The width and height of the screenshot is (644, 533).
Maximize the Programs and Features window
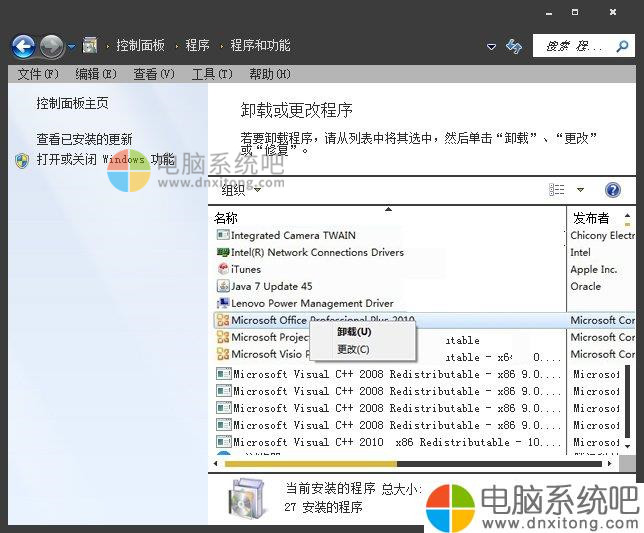(575, 12)
